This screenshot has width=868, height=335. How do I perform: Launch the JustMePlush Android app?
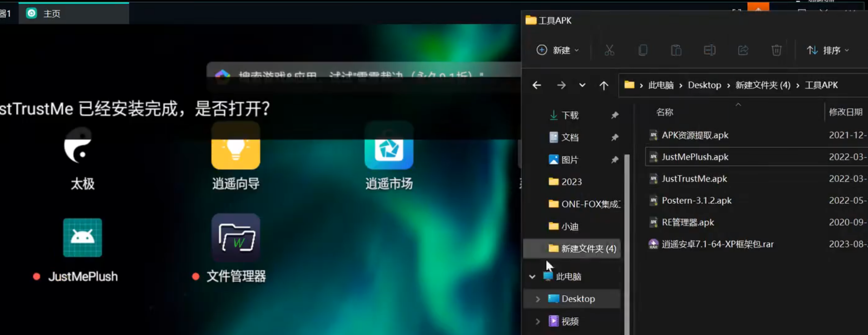(82, 238)
